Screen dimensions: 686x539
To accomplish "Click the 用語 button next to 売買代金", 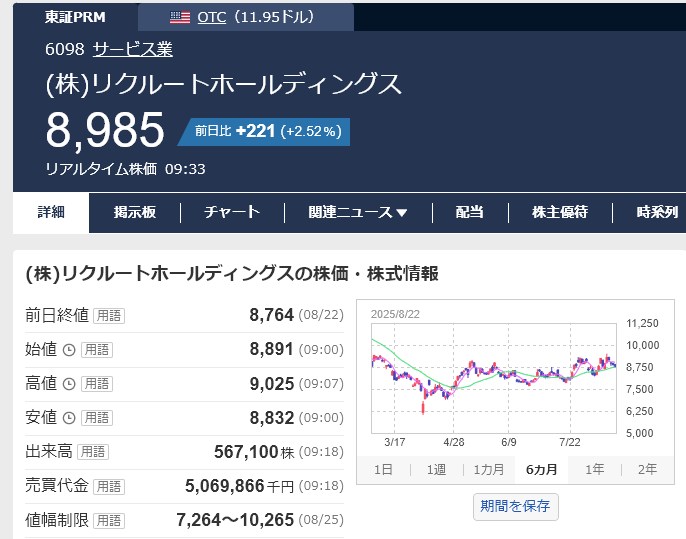I will coord(109,486).
